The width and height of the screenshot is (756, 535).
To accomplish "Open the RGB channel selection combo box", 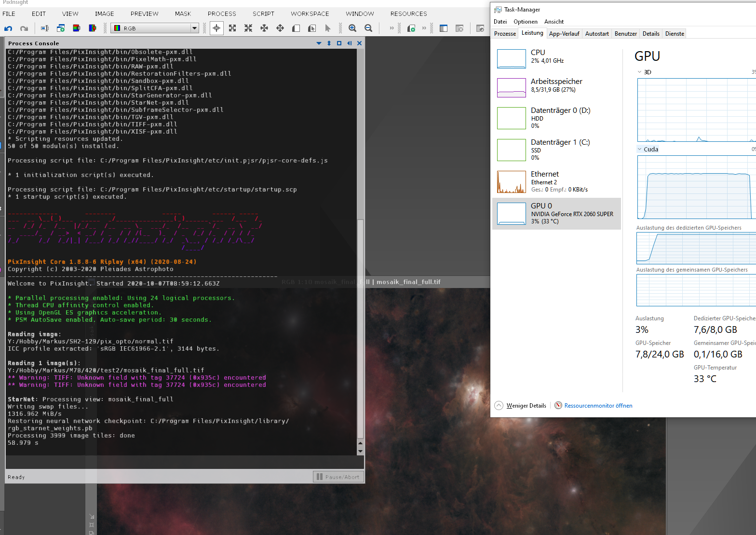I will click(155, 28).
